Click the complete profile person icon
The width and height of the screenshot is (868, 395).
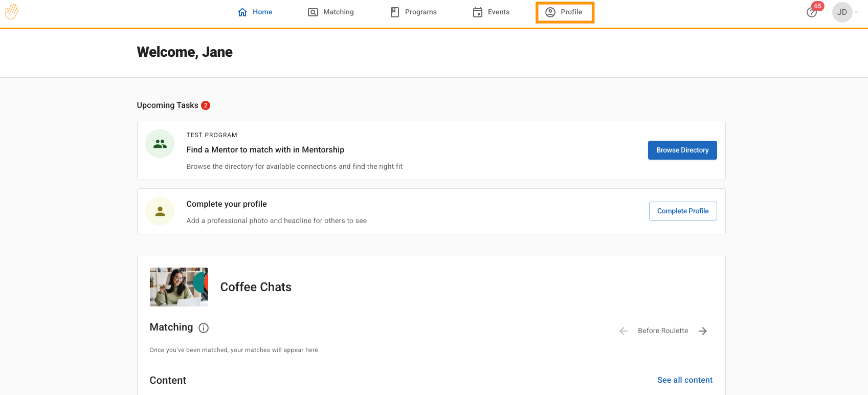tap(160, 211)
